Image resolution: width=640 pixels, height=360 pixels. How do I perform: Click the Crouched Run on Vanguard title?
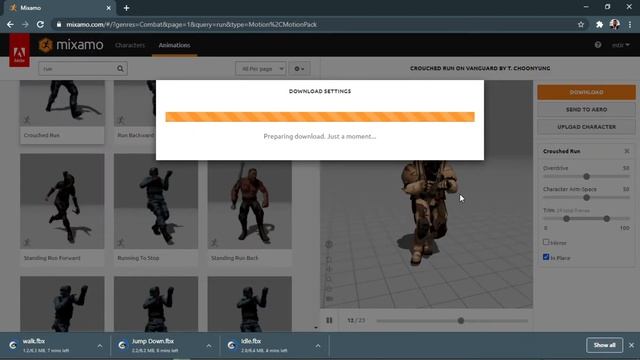480,69
